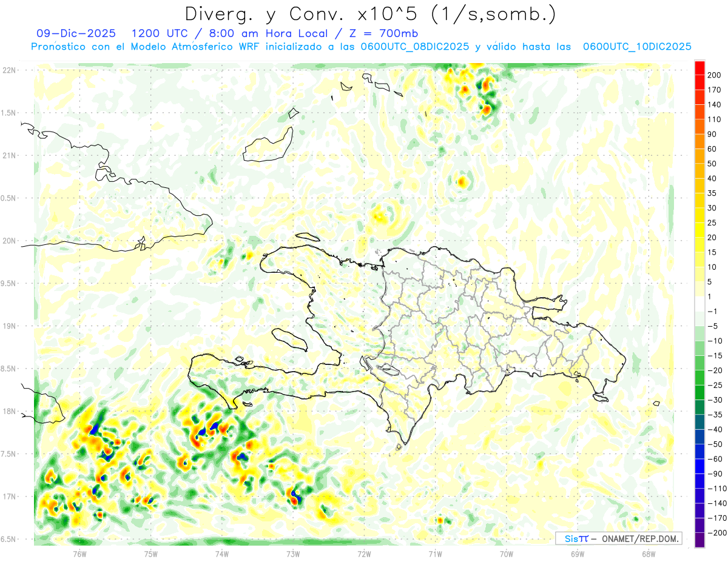Click the '9.5N' latitude label
Image resolution: width=728 pixels, height=562 pixels.
[9, 283]
